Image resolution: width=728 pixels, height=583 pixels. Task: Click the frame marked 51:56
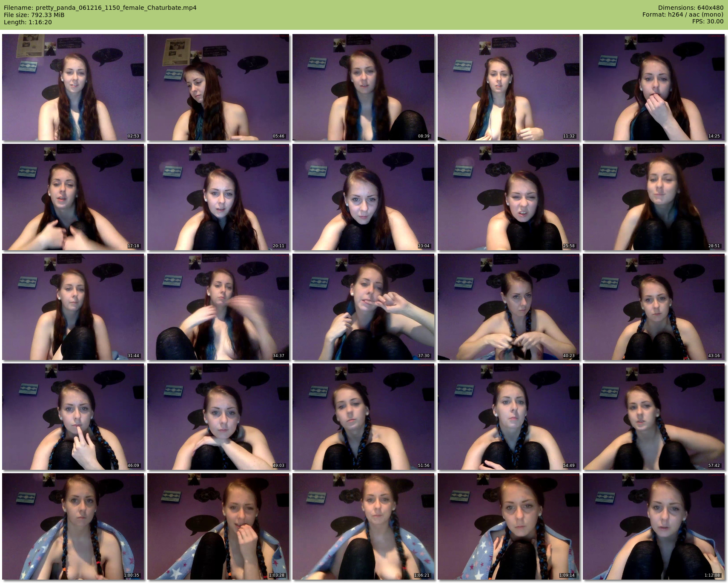coord(364,417)
